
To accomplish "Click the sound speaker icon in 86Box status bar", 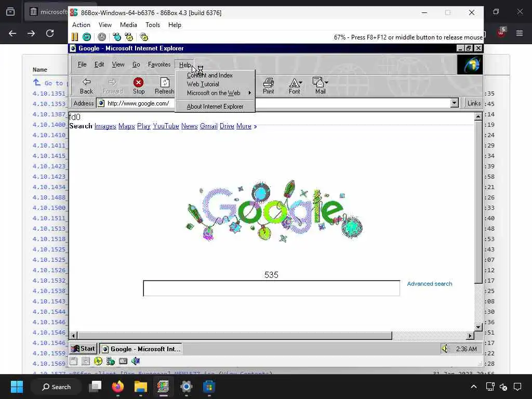I will (x=136, y=362).
